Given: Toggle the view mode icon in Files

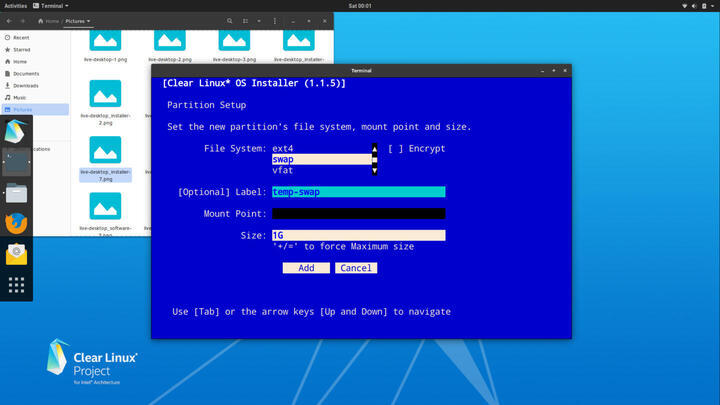Looking at the screenshot, I should pyautogui.click(x=246, y=21).
